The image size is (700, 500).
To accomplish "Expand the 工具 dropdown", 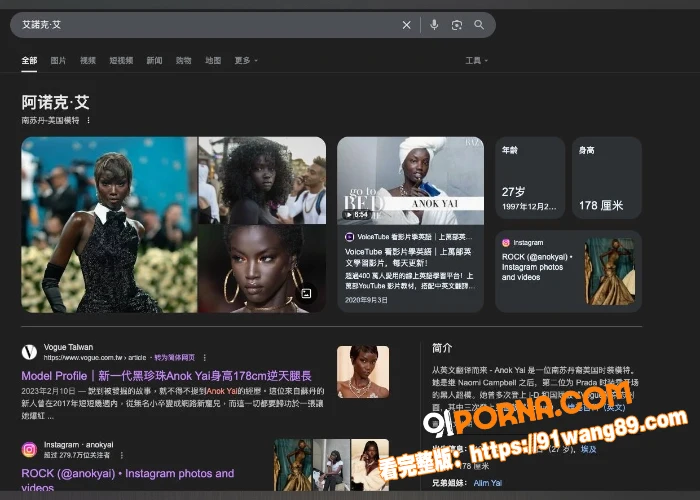I will pos(476,60).
